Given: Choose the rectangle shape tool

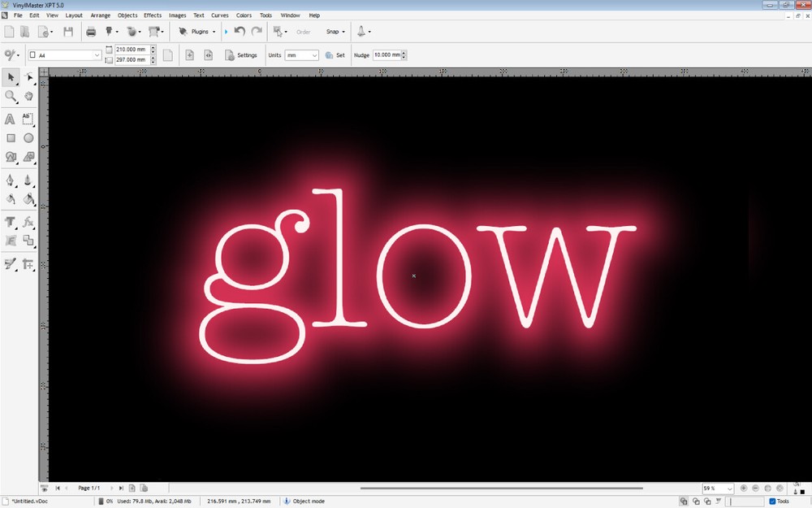Looking at the screenshot, I should point(11,138).
